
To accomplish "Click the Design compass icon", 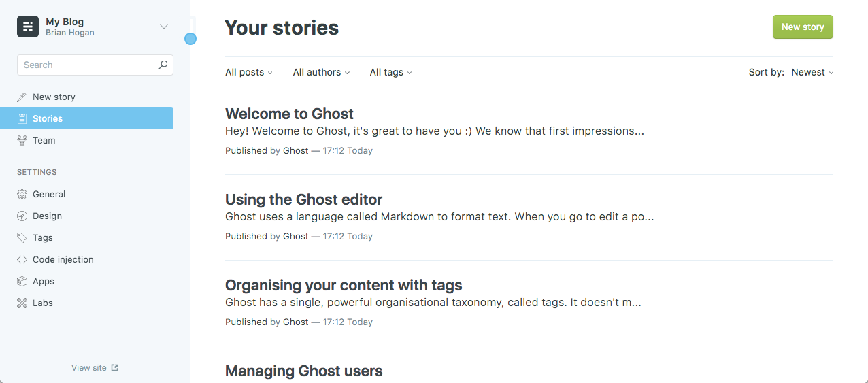I will point(22,216).
